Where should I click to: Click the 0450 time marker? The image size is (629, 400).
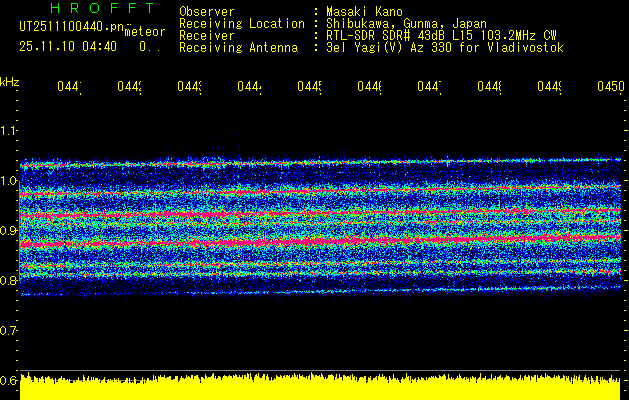[x=608, y=88]
